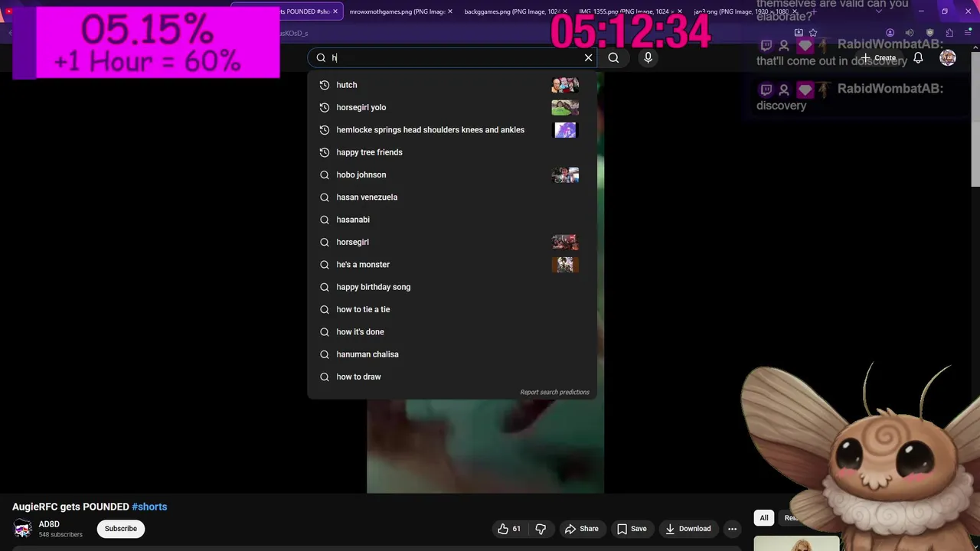The height and width of the screenshot is (551, 980).
Task: Select 'hemlocke springs head shoulders knees and ankles'
Action: [452, 130]
